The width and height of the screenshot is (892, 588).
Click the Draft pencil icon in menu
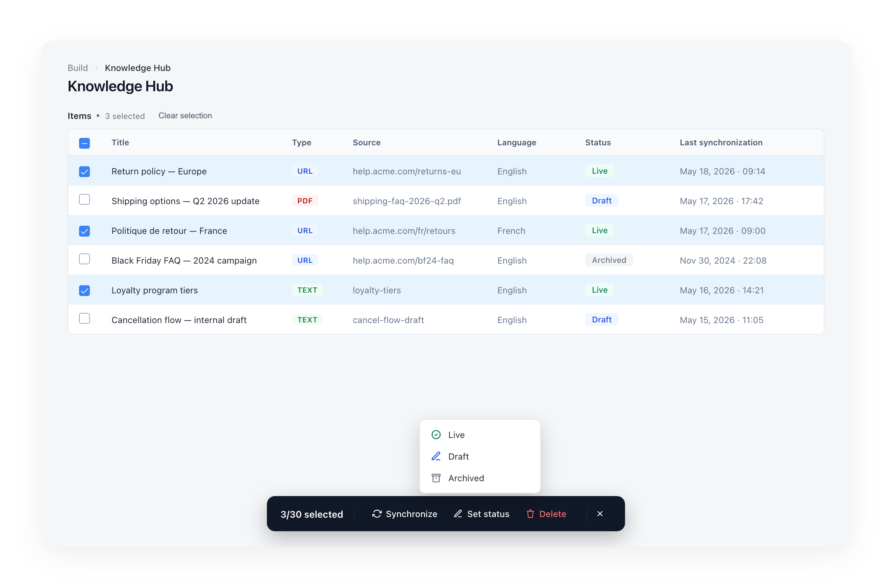(436, 456)
